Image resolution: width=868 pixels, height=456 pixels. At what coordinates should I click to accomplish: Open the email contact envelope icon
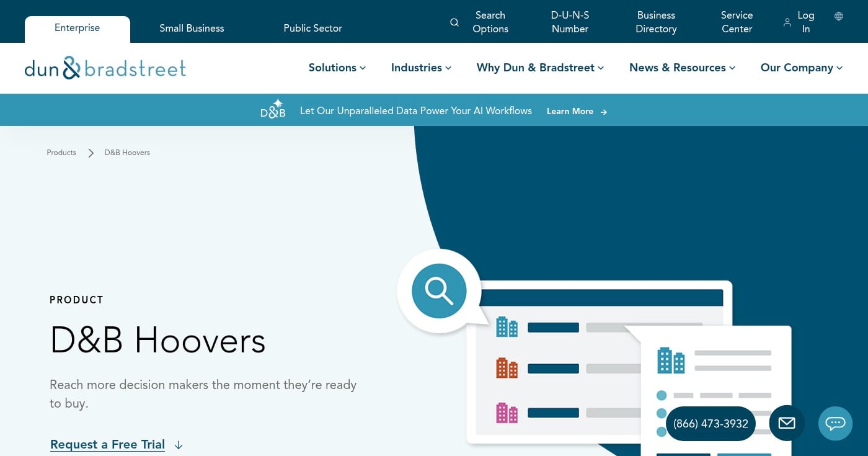787,423
